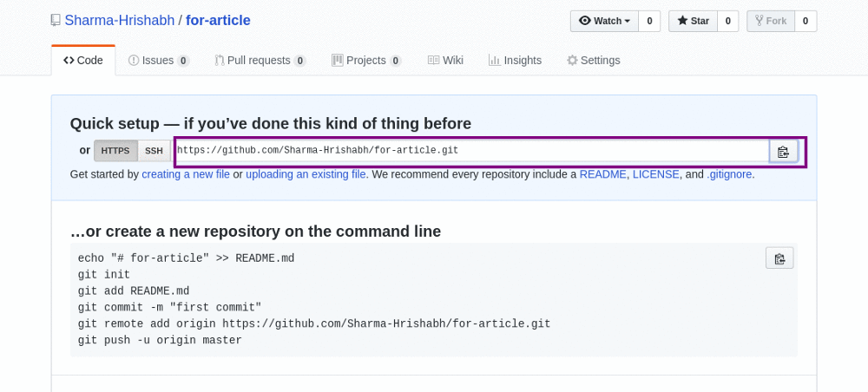Switch clone URL to SSH
This screenshot has width=868, height=392.
tap(154, 150)
